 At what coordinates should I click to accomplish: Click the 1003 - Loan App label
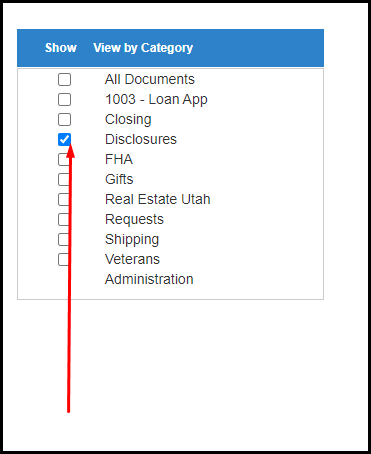[x=156, y=100]
